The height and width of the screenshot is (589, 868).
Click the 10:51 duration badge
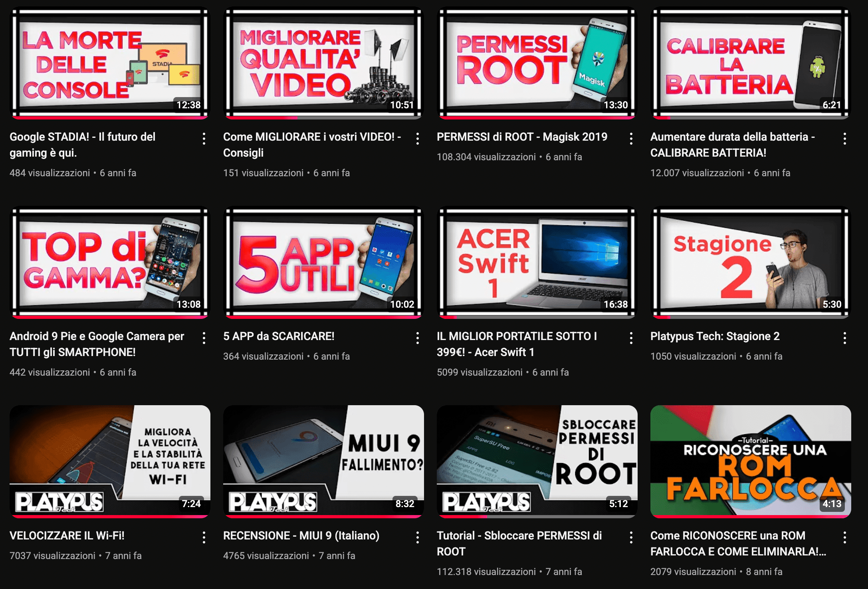pyautogui.click(x=402, y=105)
